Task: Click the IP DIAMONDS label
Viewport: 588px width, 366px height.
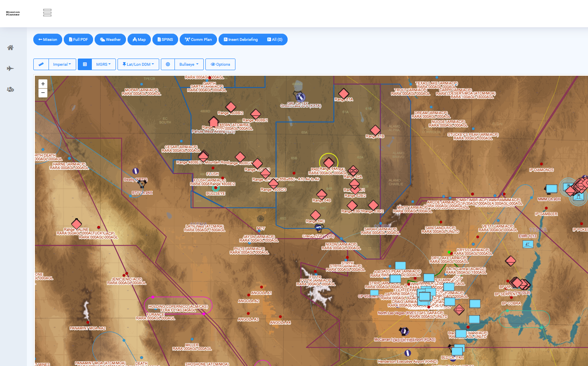Action: (x=541, y=170)
